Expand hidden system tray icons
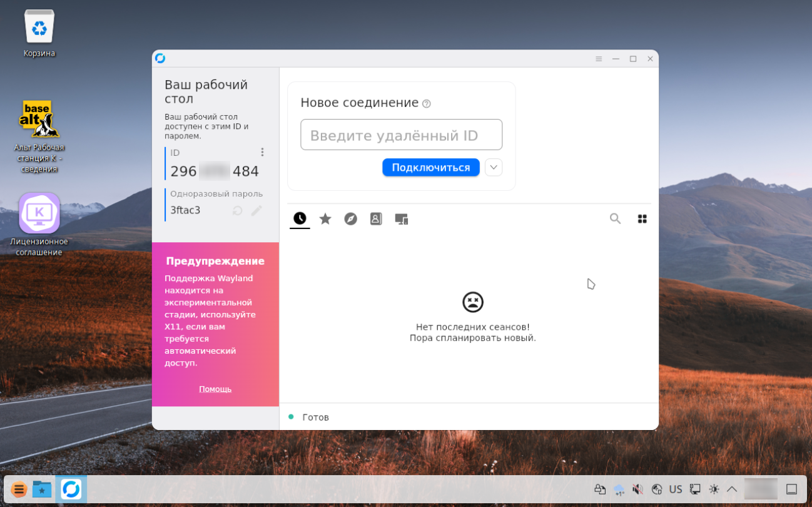 click(731, 489)
